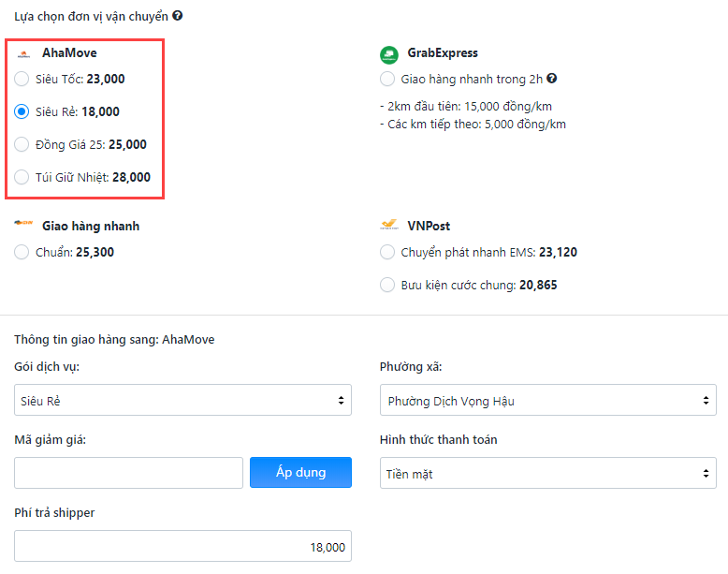The width and height of the screenshot is (728, 574).
Task: Click the 'Lựa chọn đơn vị vận chuyển' label
Action: 91,16
